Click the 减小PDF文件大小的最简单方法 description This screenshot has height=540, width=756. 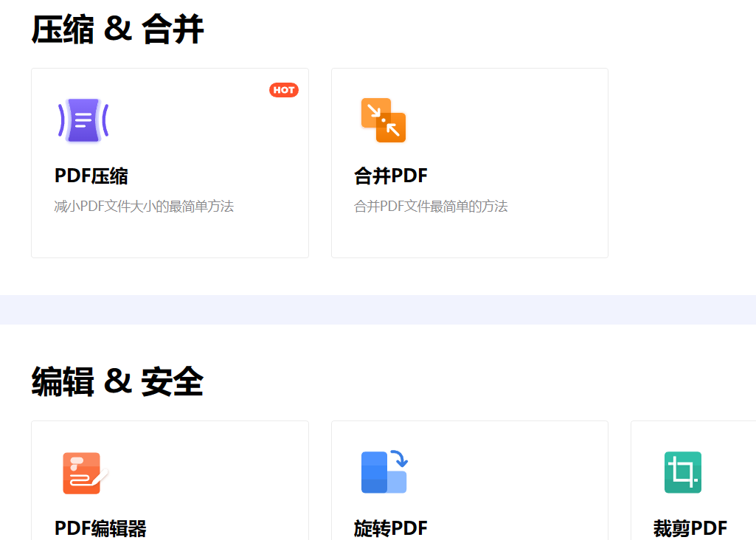pyautogui.click(x=145, y=206)
